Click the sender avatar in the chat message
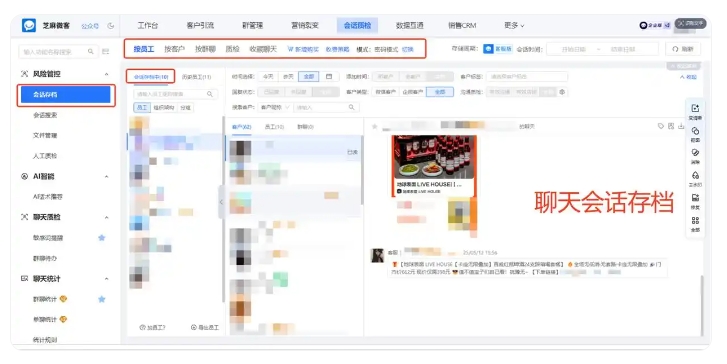This screenshot has width=727, height=364. [x=377, y=255]
